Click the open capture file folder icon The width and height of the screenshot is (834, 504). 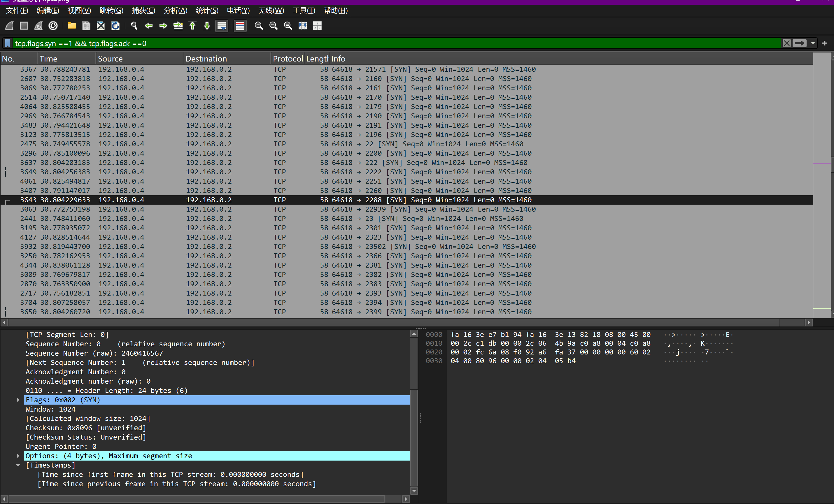click(71, 26)
